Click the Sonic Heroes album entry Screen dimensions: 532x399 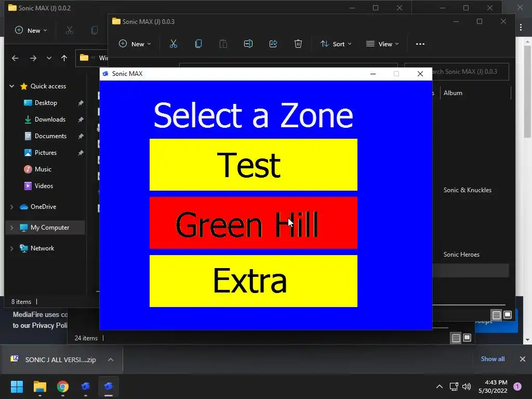click(x=461, y=255)
